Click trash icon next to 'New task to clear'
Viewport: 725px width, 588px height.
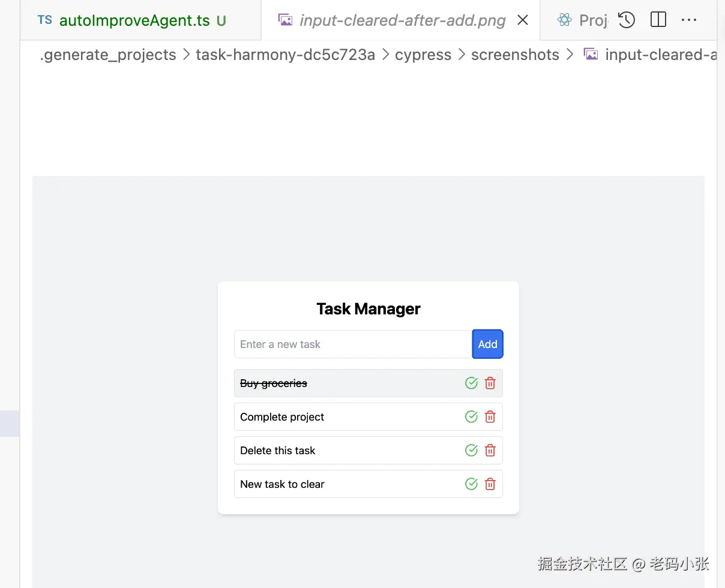(490, 484)
